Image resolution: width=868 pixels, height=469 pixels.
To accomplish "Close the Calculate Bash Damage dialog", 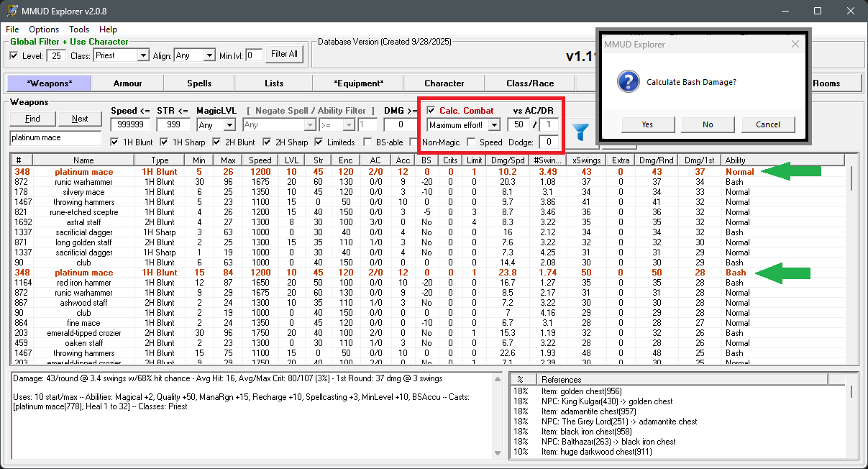I will pos(795,45).
